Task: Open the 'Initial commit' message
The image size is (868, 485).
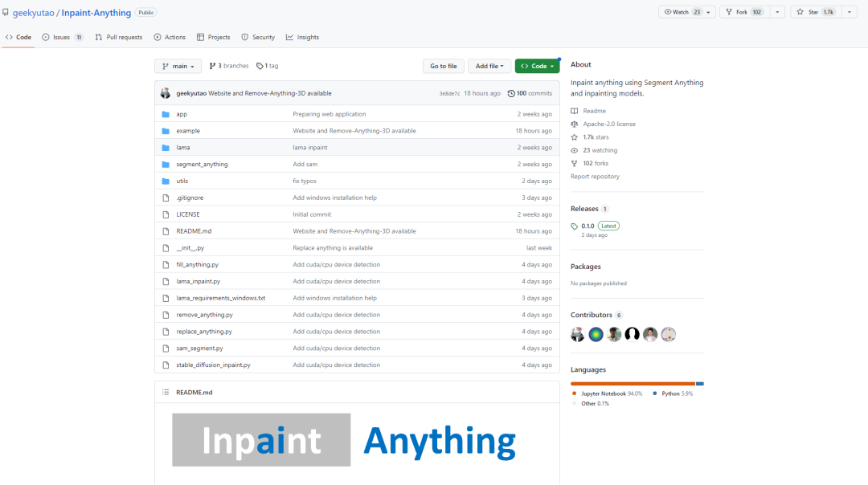Action: (x=312, y=214)
